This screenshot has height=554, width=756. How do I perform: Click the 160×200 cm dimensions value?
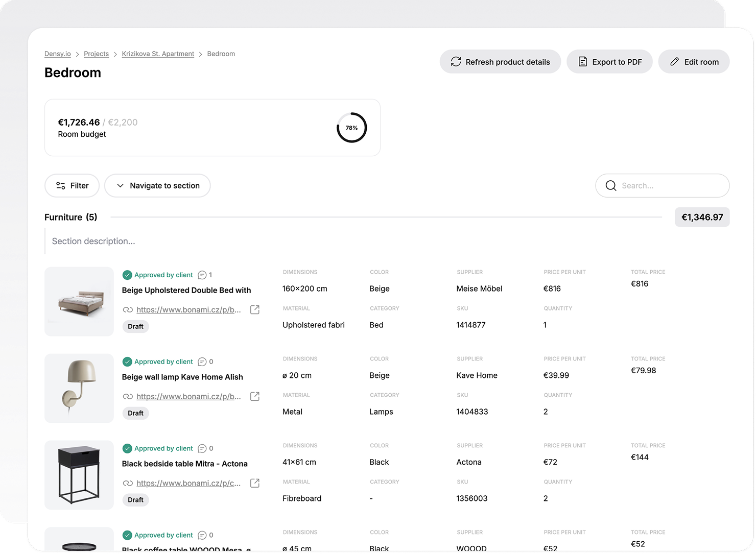(x=305, y=288)
